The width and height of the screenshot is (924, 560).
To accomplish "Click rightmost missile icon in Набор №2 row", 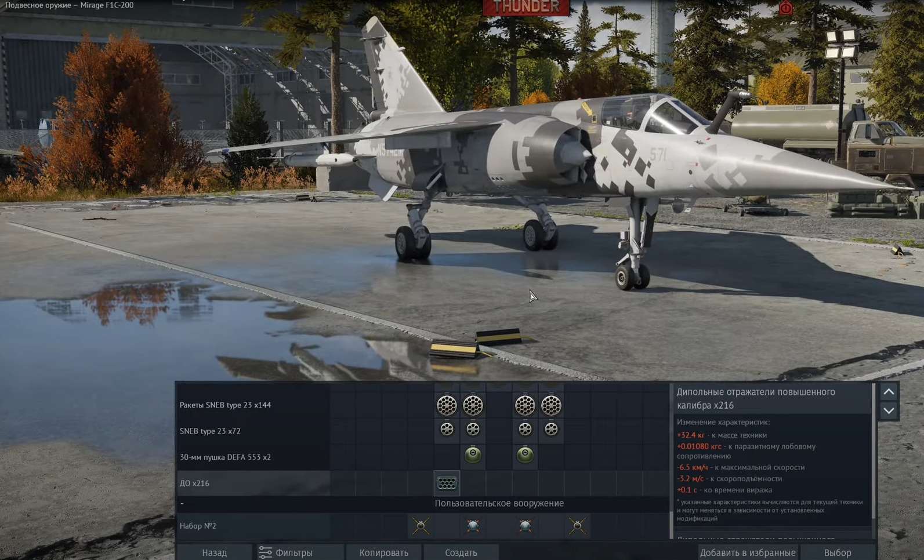I will tap(577, 526).
